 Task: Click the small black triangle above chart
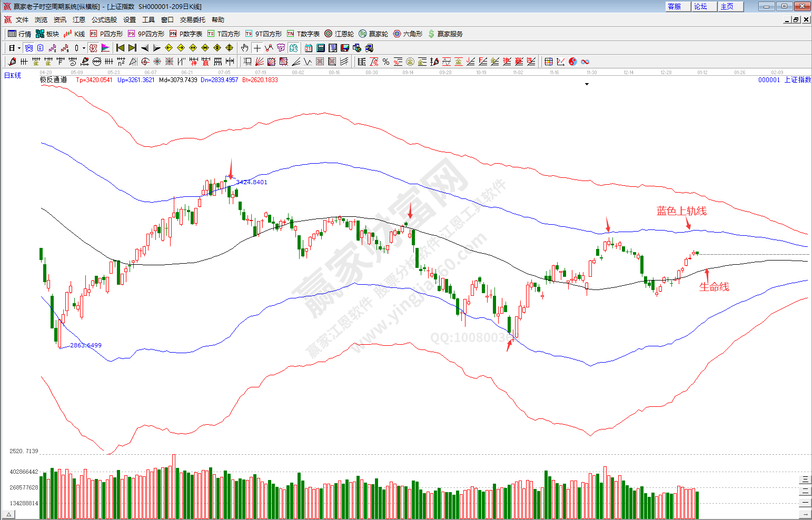pos(587,84)
